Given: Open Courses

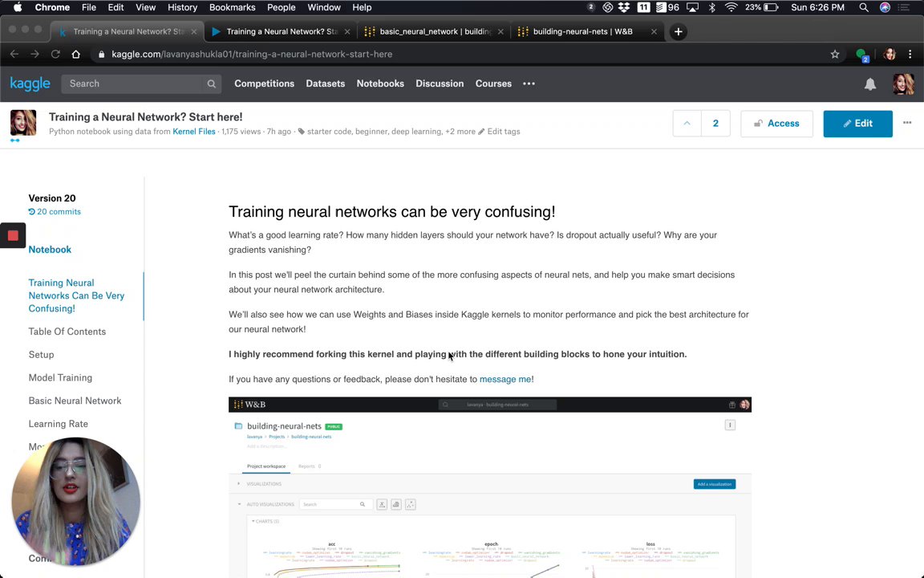Looking at the screenshot, I should (x=493, y=83).
